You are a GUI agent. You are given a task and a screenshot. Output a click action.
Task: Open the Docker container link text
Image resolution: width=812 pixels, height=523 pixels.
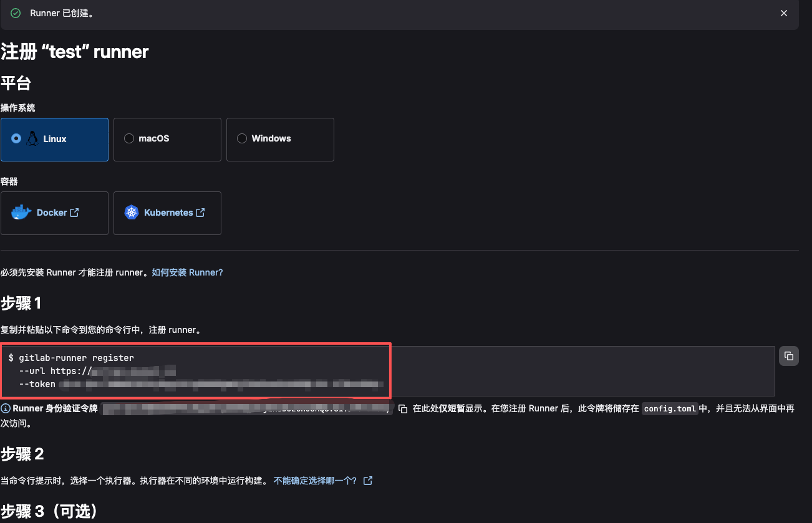[x=51, y=213]
